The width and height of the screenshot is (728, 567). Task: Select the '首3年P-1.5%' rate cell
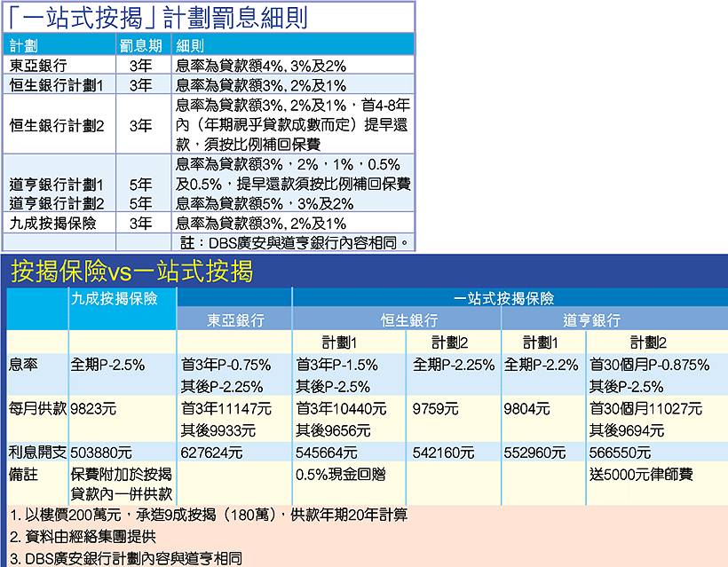337,365
